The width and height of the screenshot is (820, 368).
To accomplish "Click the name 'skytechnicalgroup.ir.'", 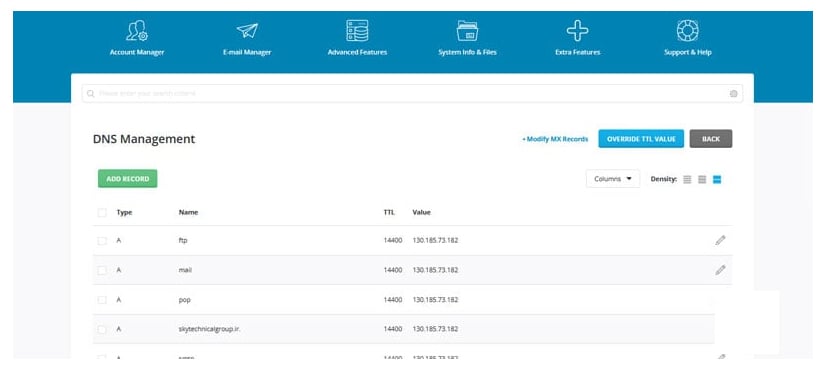I will click(x=209, y=329).
